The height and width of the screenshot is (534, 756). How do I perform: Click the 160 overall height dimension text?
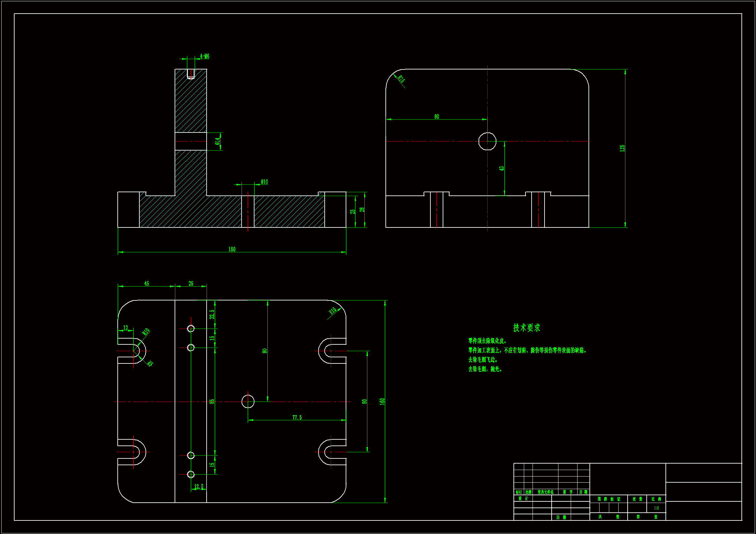(x=382, y=402)
